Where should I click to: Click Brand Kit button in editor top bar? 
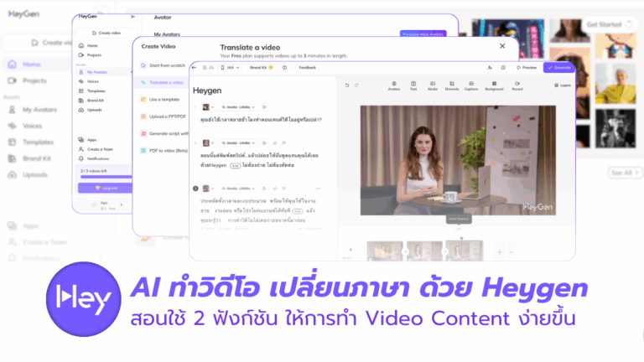(x=262, y=67)
